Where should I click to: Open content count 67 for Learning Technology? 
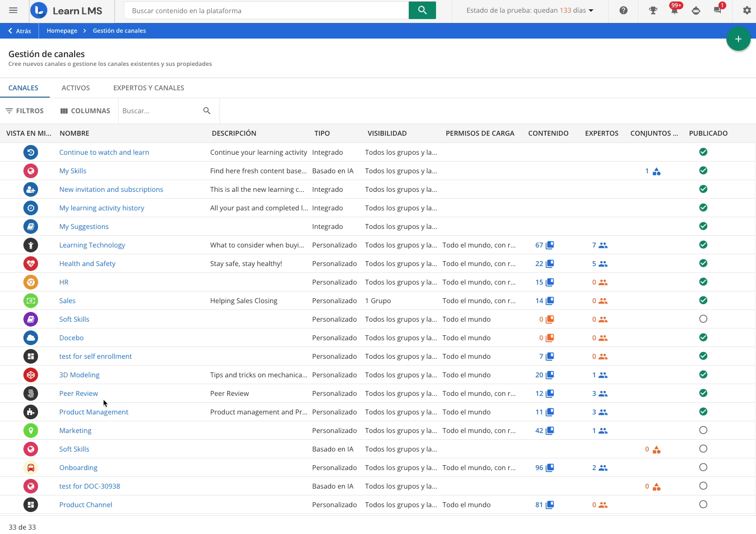click(544, 245)
